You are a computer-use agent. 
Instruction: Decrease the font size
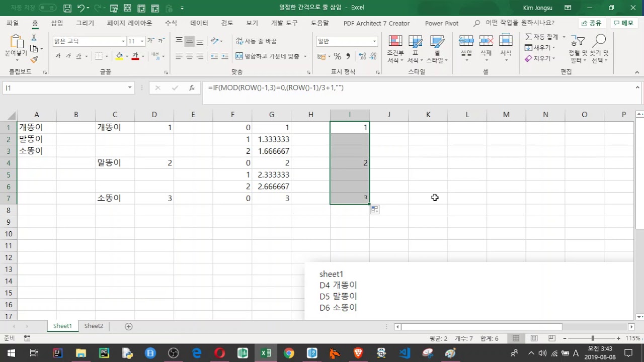161,41
